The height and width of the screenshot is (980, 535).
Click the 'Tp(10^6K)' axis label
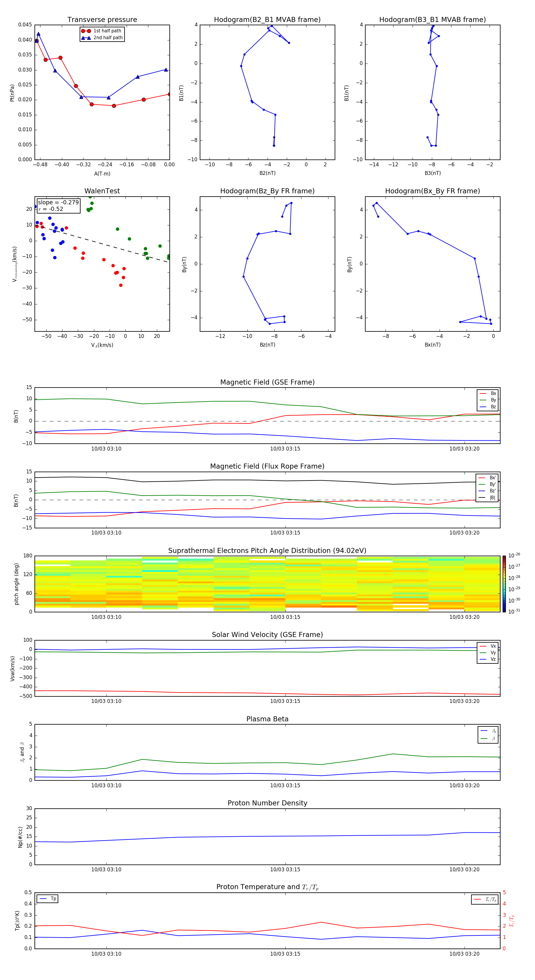(17, 921)
